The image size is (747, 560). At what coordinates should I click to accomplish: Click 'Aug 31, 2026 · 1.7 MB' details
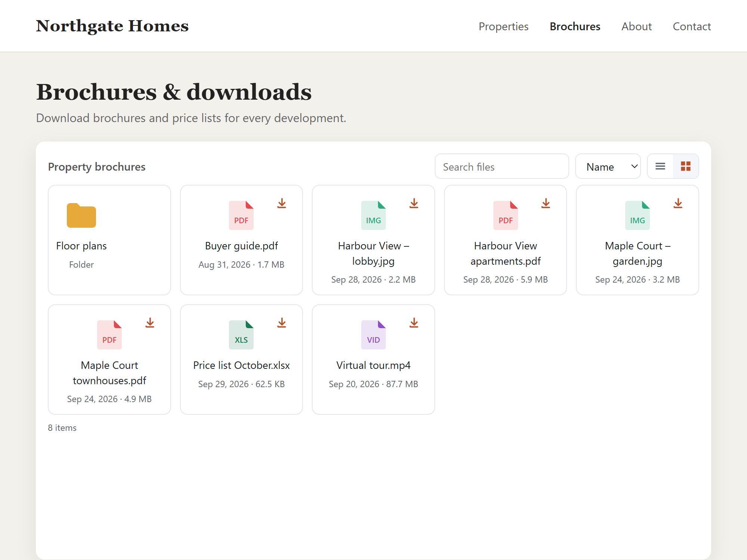coord(241,265)
